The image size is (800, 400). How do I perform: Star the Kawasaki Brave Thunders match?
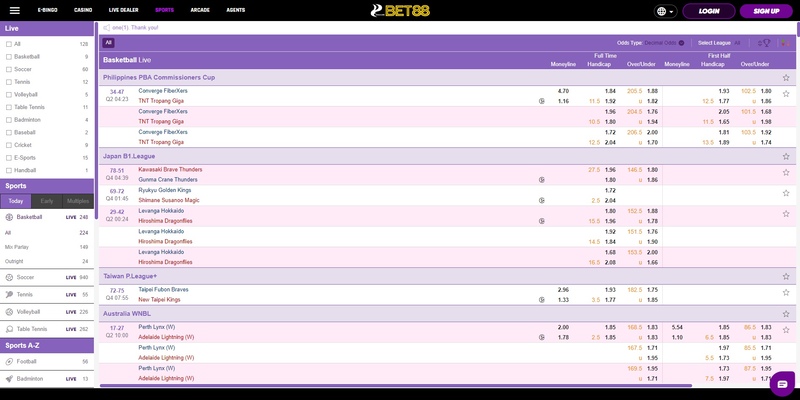(786, 172)
